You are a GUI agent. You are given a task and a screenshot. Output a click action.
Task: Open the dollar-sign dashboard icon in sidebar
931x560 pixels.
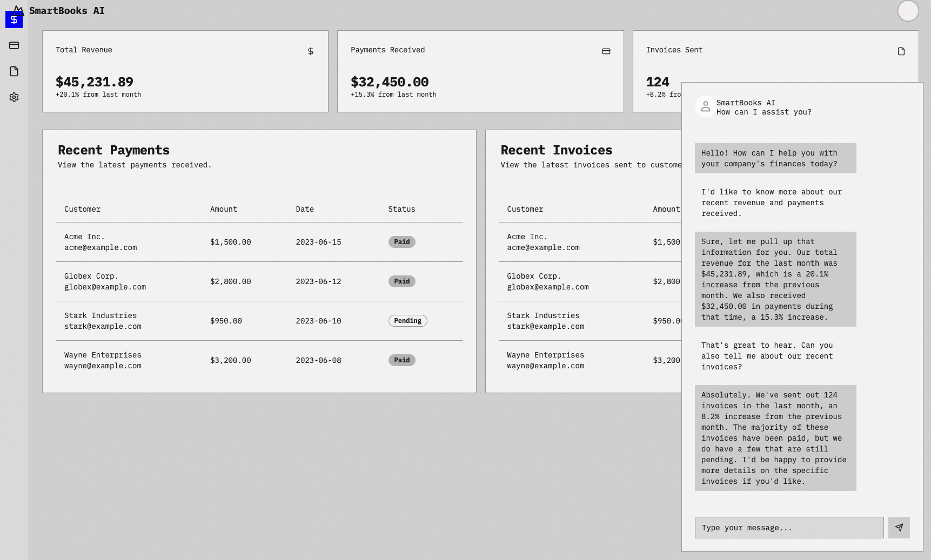click(14, 19)
